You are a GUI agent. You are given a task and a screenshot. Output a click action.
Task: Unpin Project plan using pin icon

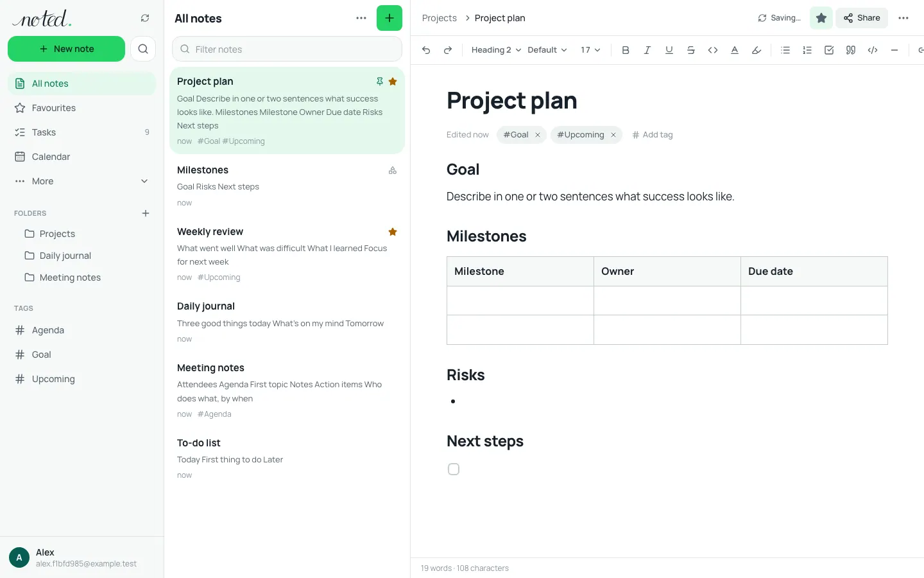click(x=380, y=82)
